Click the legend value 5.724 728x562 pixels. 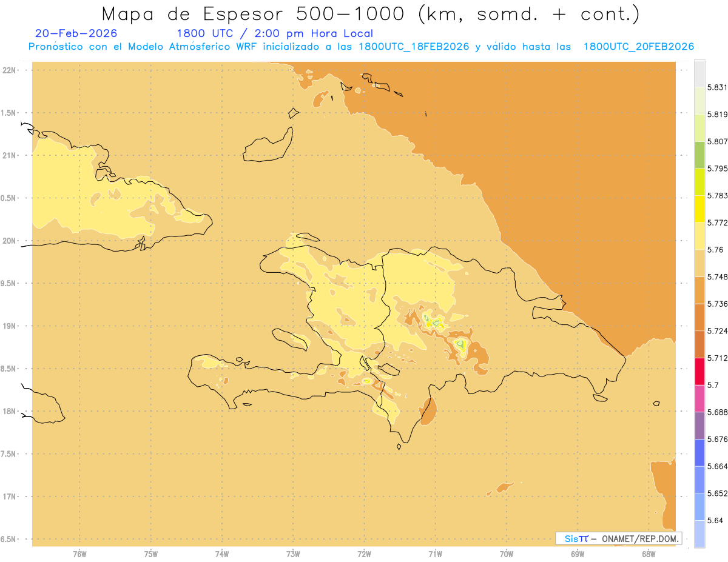click(x=717, y=331)
